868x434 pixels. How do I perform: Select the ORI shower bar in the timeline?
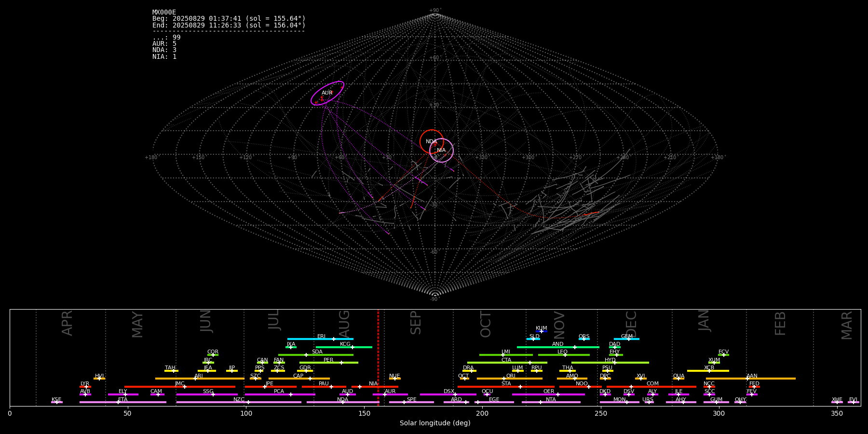point(510,379)
